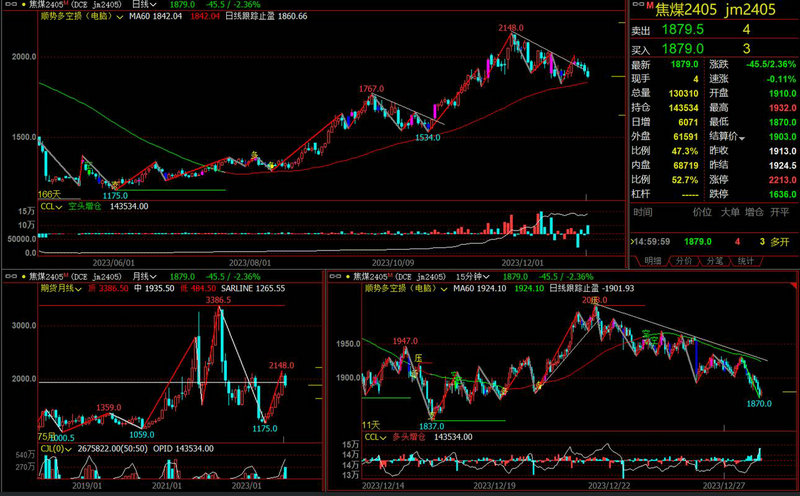Switch to the 统计 tab

click(745, 261)
